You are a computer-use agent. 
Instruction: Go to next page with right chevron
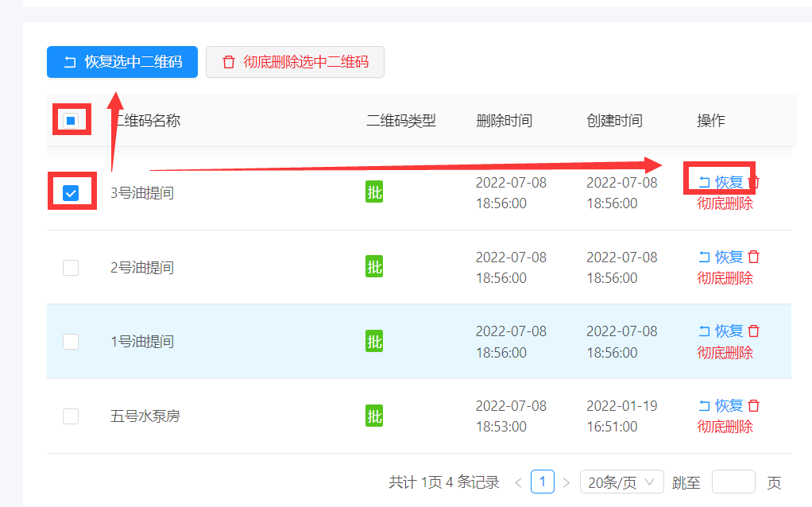566,482
